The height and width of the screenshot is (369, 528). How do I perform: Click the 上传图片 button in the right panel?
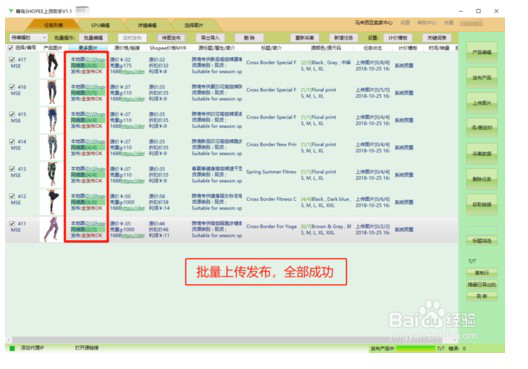point(482,103)
